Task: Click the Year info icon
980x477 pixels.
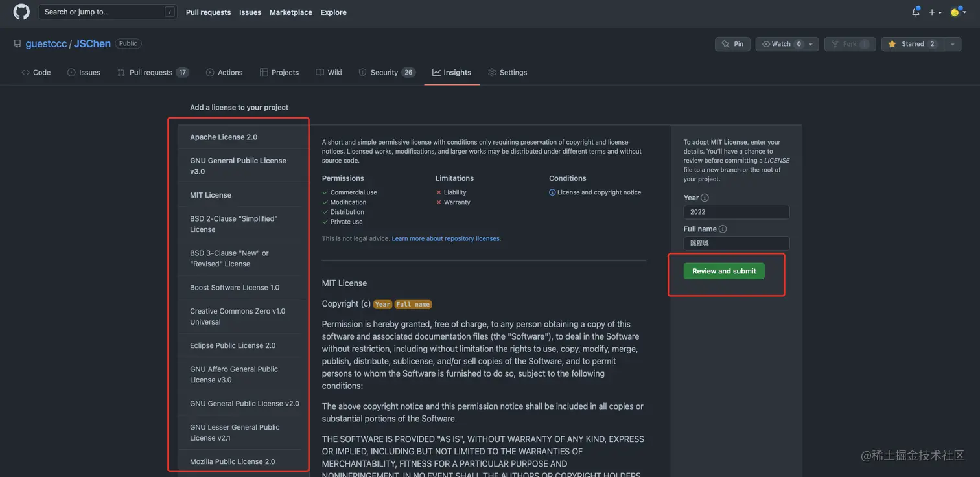Action: pos(705,198)
